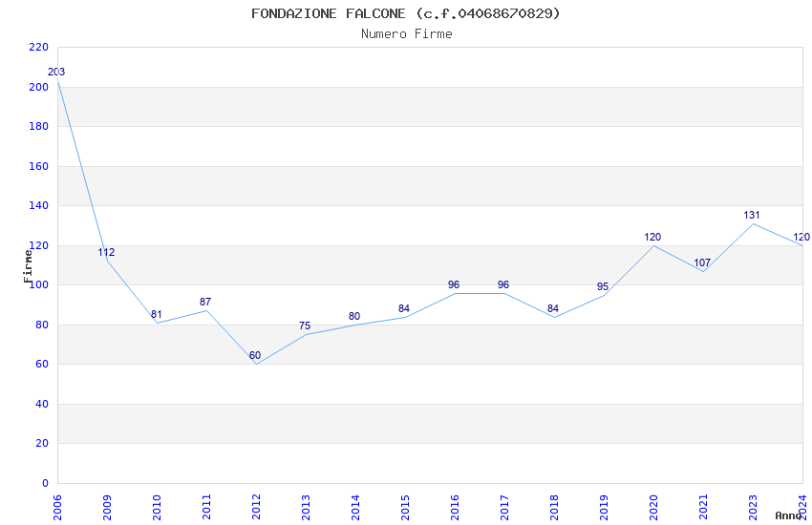This screenshot has width=812, height=525.
Task: Select x-axis year label 2018
Action: point(554,508)
